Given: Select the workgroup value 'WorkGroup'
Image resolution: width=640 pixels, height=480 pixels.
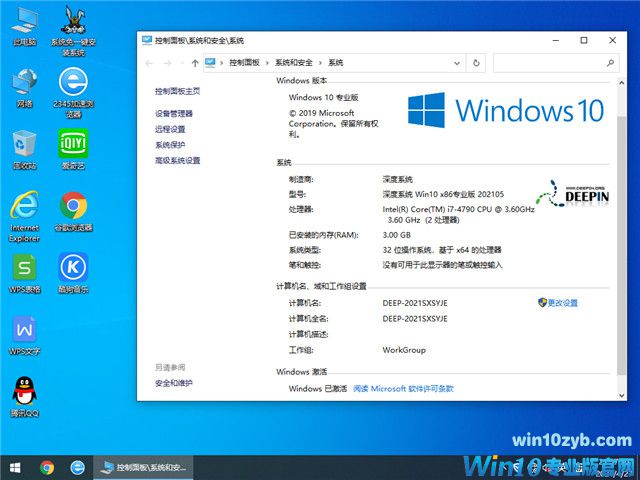Looking at the screenshot, I should click(404, 350).
